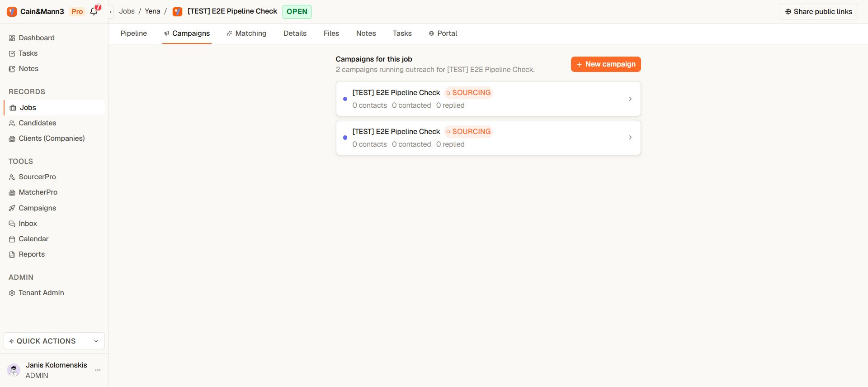Image resolution: width=868 pixels, height=387 pixels.
Task: Click the OPEN status badge
Action: [297, 12]
